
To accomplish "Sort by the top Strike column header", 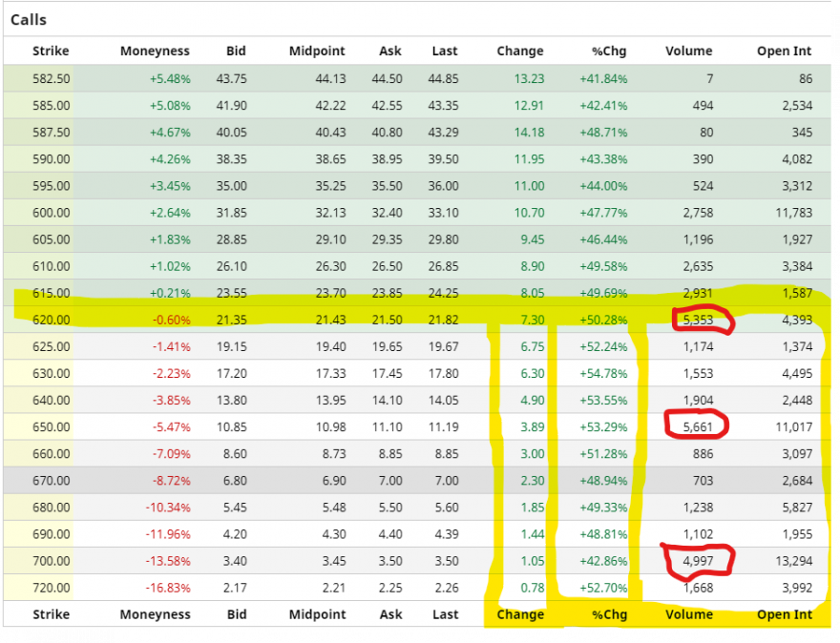I will click(x=51, y=51).
